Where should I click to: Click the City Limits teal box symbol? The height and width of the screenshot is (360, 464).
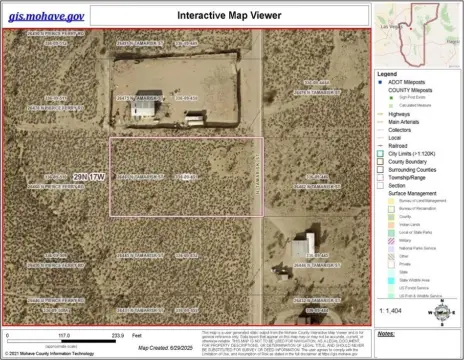tap(380, 154)
